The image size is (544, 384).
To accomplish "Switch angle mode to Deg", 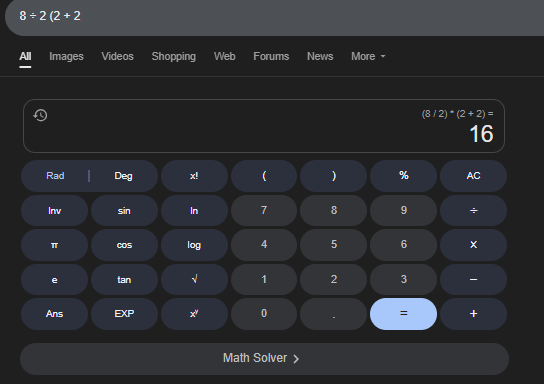I will coord(124,176).
